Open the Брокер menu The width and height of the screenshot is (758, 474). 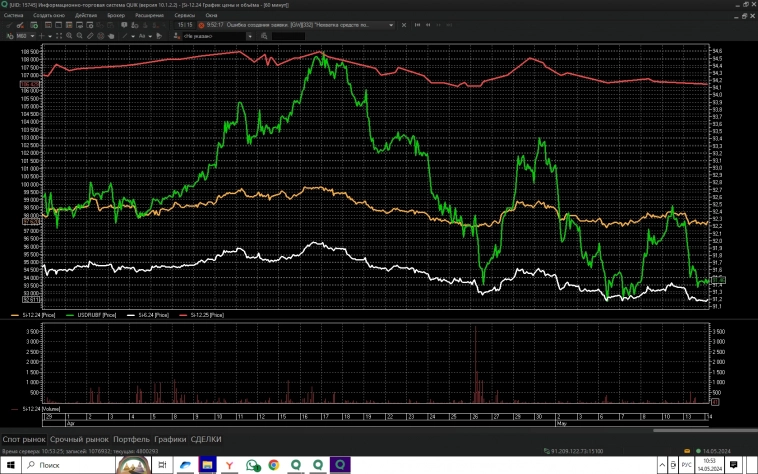pos(116,16)
